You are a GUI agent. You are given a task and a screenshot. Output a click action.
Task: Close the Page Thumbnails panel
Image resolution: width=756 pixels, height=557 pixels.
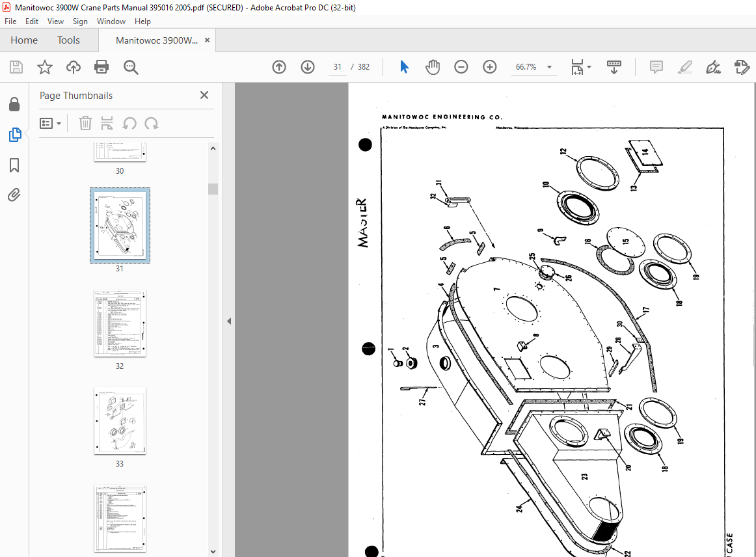point(204,95)
